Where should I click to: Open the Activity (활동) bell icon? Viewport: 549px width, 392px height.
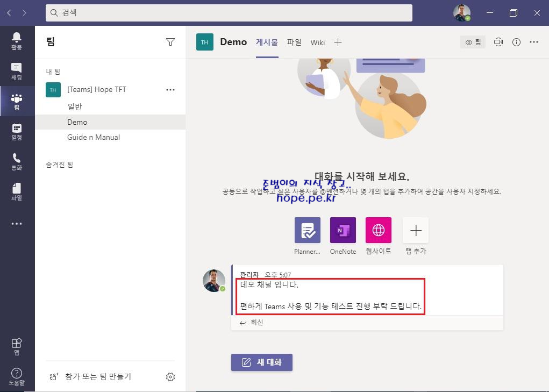pyautogui.click(x=17, y=41)
